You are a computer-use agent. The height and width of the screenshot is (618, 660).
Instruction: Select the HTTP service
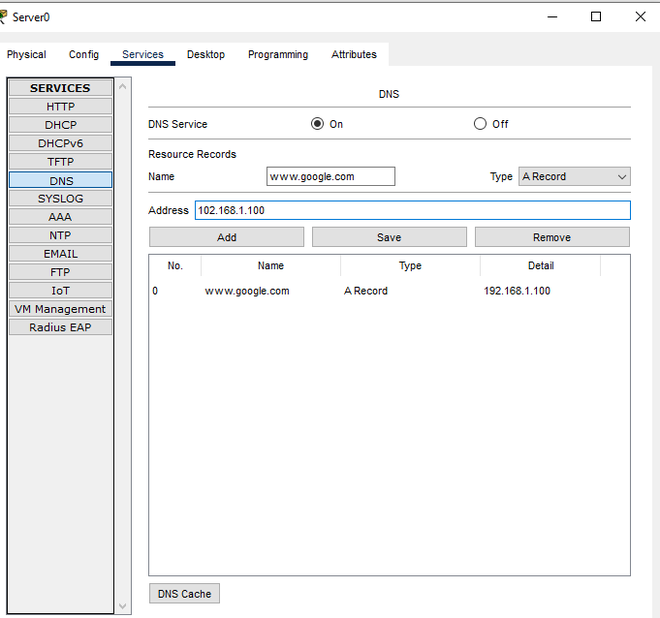click(60, 107)
